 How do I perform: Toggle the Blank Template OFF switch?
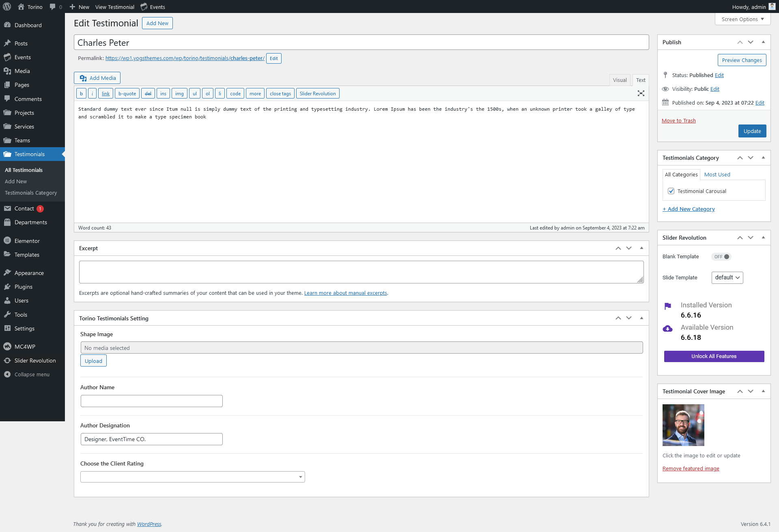pyautogui.click(x=721, y=257)
